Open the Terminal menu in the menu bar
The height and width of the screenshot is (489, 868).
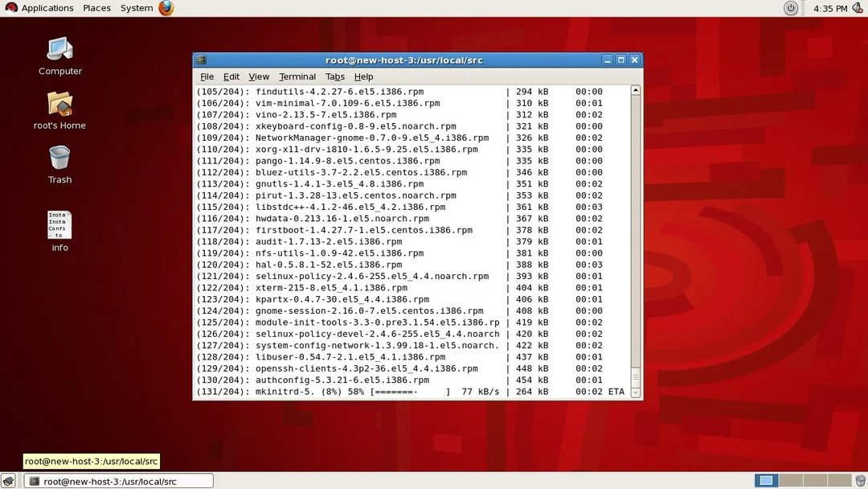click(x=297, y=76)
